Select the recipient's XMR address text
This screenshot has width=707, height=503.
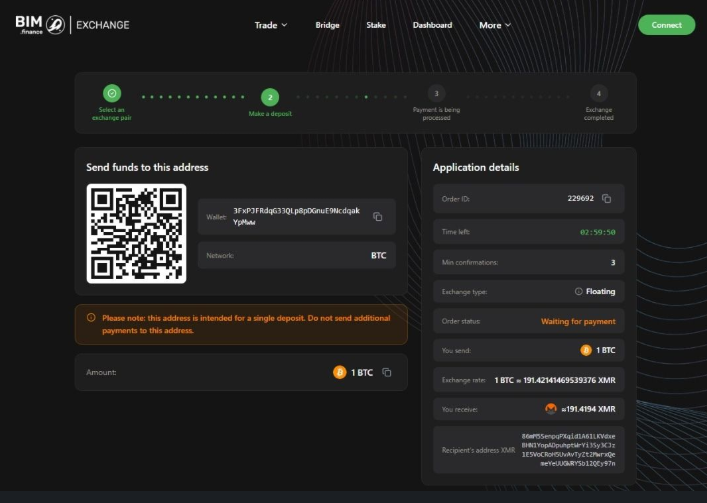coord(568,450)
